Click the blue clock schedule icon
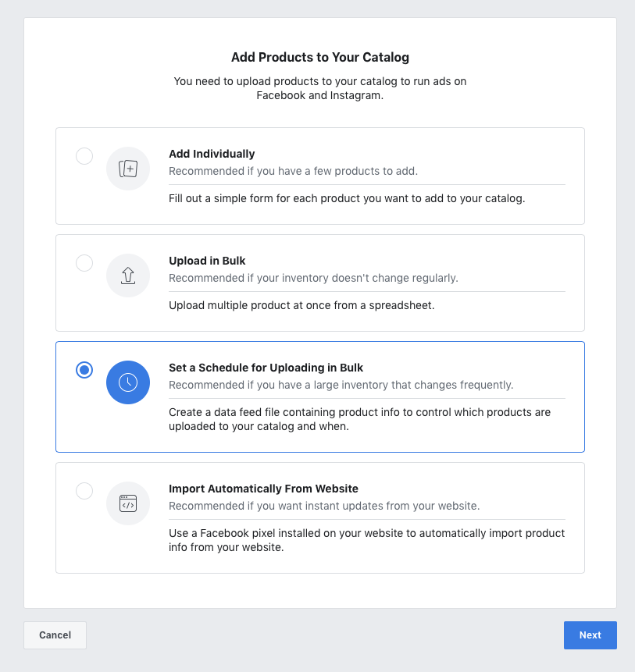Image resolution: width=635 pixels, height=672 pixels. [128, 382]
